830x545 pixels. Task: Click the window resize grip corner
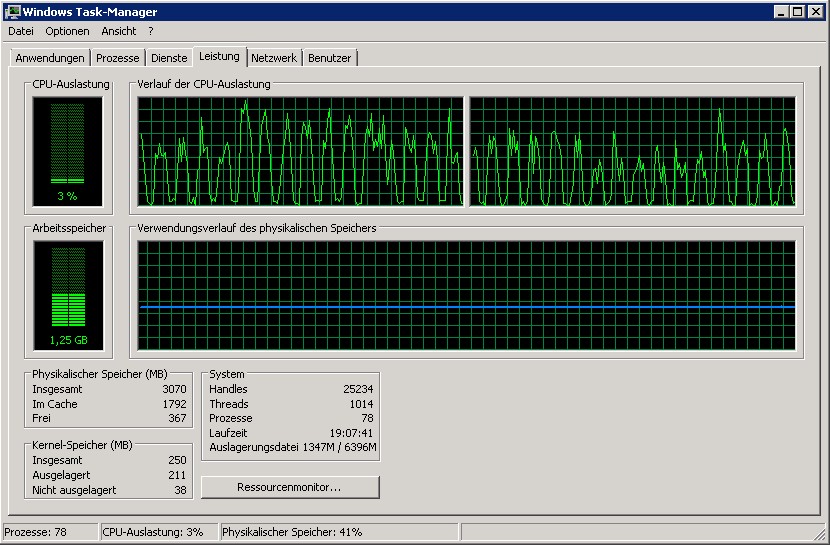click(820, 534)
